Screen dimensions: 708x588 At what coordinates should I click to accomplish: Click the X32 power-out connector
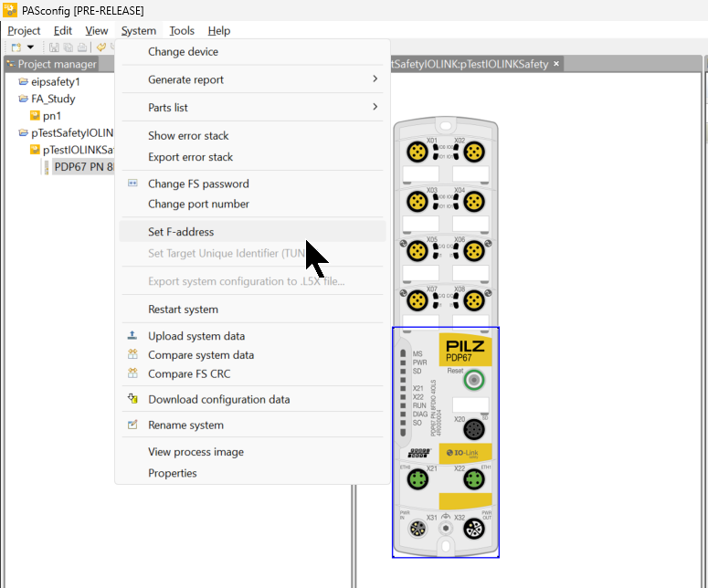click(x=473, y=529)
